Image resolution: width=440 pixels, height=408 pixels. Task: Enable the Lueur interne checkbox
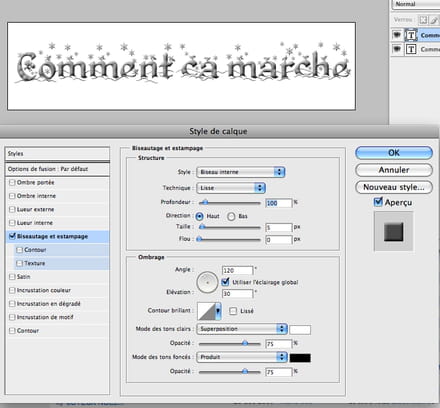coord(12,223)
